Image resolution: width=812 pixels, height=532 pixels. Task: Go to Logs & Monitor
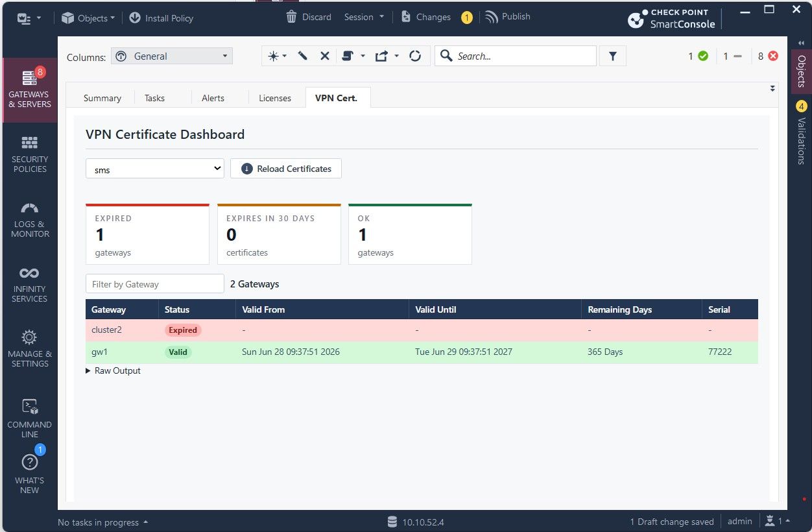29,219
